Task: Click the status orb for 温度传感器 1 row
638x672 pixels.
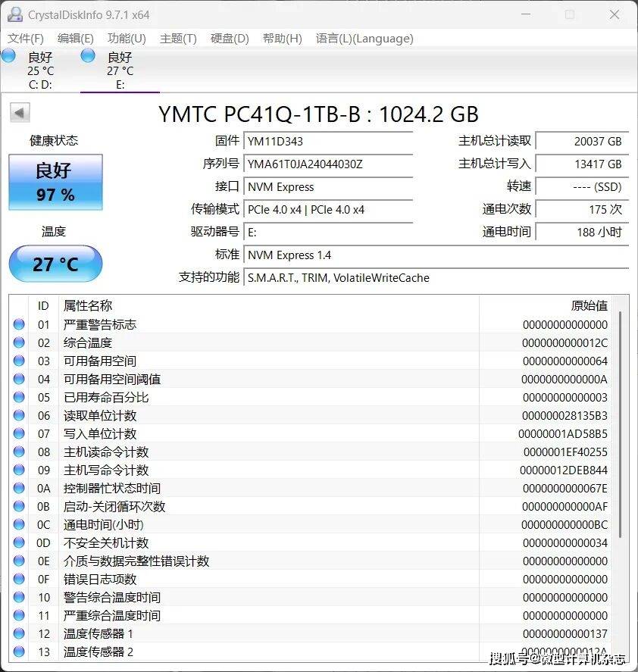Action: [19, 634]
